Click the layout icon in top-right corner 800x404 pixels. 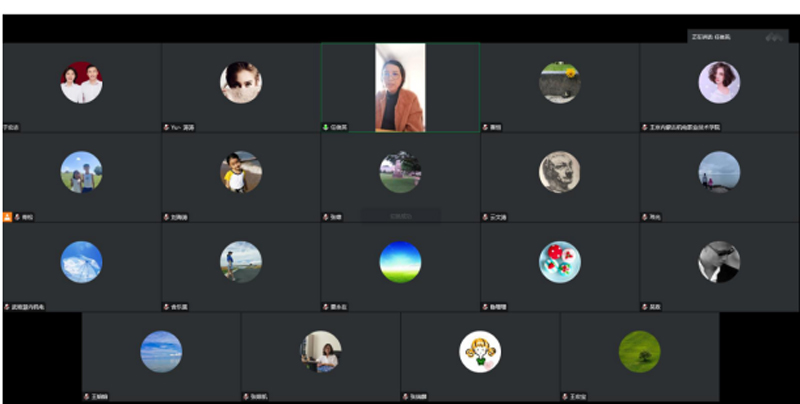[x=773, y=37]
